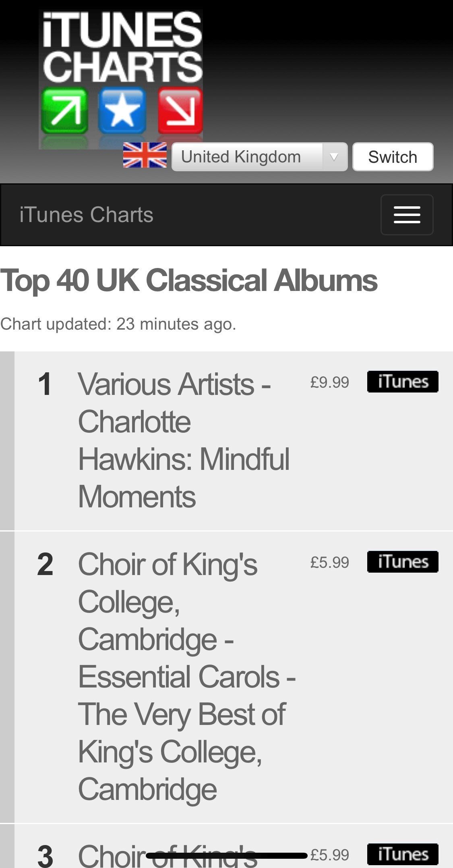Click the country dropdown arrow
Viewport: 453px width, 868px height.
point(334,157)
